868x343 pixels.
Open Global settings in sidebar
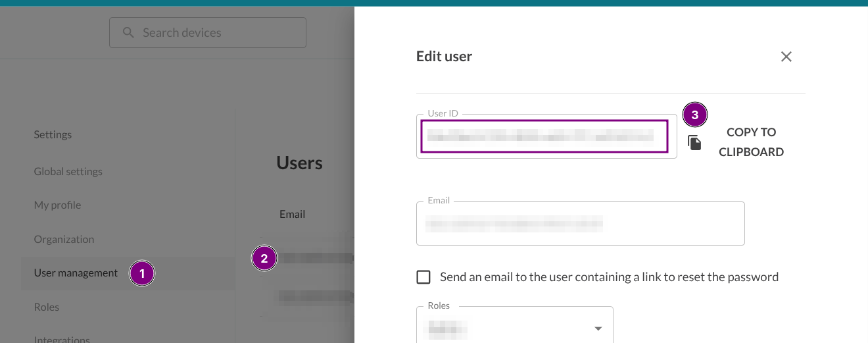point(68,171)
